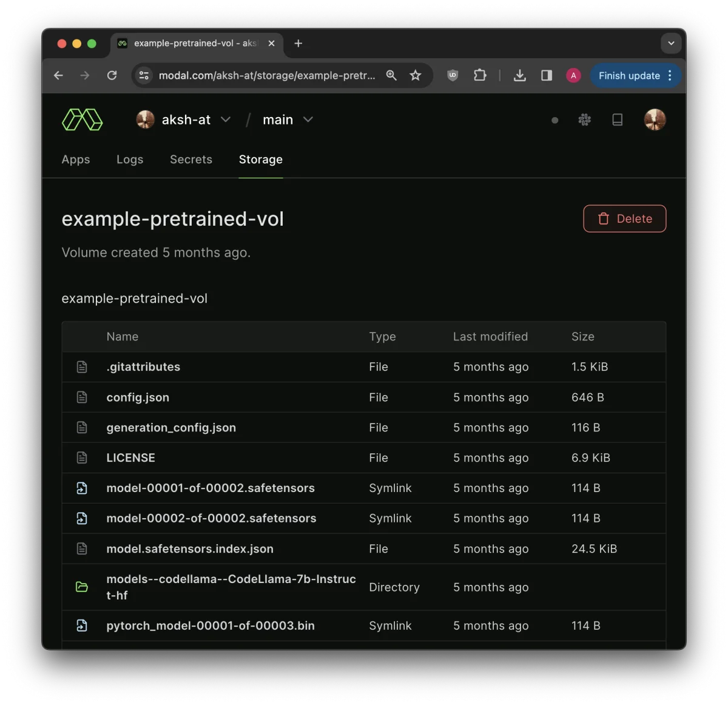The height and width of the screenshot is (705, 728).
Task: Bookmark this page with the star icon
Action: coord(416,75)
